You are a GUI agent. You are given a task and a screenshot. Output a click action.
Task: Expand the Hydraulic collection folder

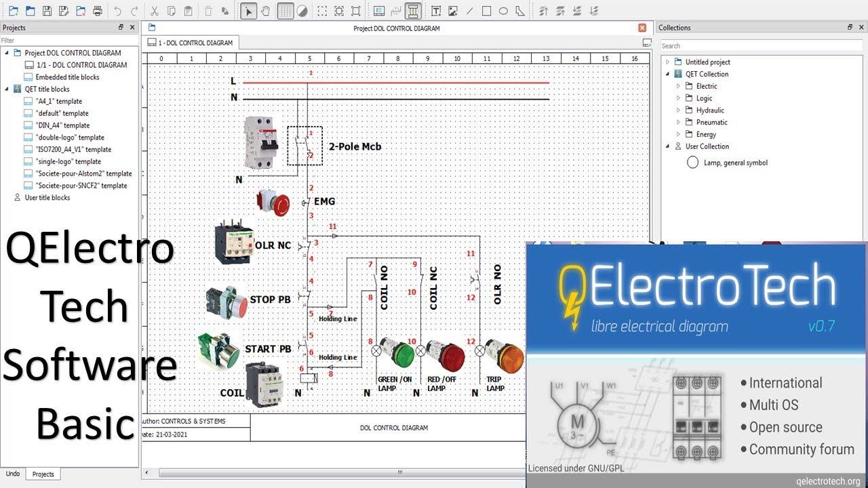(678, 110)
